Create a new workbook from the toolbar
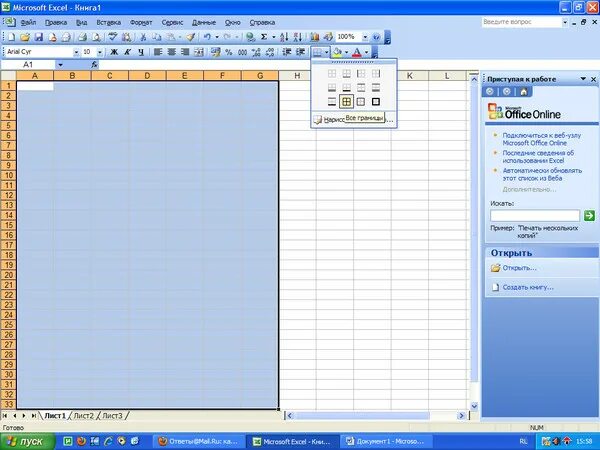The height and width of the screenshot is (450, 600). [x=11, y=37]
